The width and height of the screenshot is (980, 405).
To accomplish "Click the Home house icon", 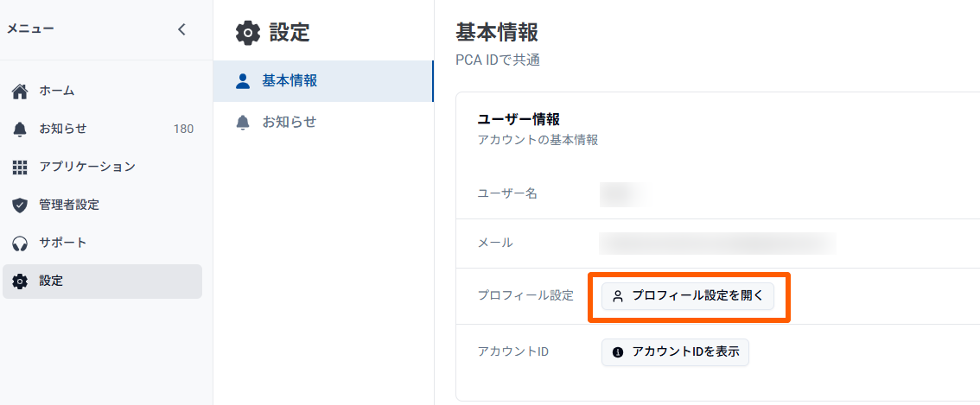I will [x=20, y=91].
